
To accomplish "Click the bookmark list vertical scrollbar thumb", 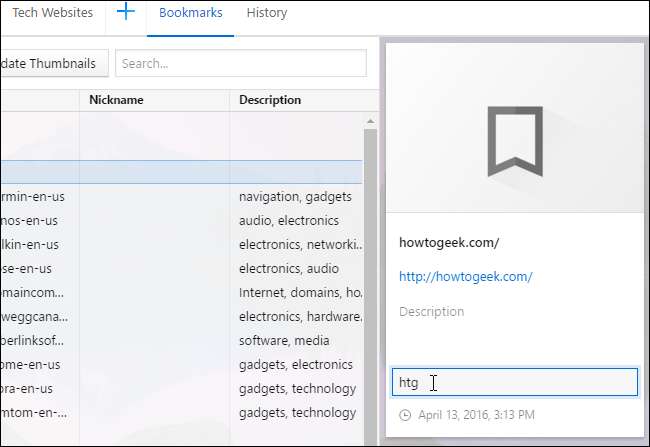I will point(370,280).
